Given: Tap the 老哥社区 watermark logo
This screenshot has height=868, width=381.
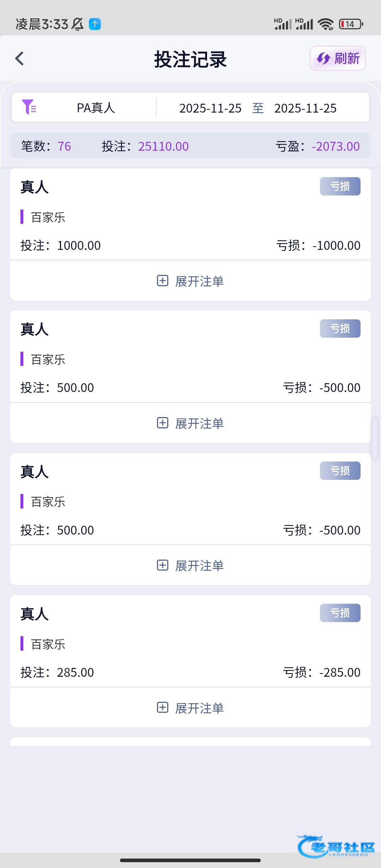Looking at the screenshot, I should (x=336, y=846).
